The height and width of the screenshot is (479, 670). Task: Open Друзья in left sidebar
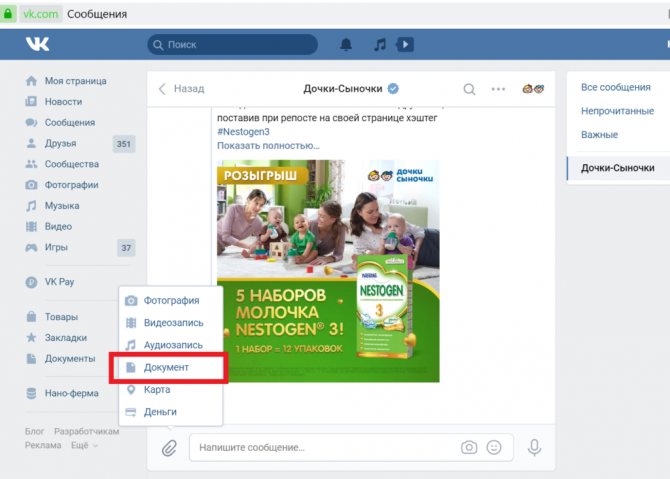click(x=50, y=143)
